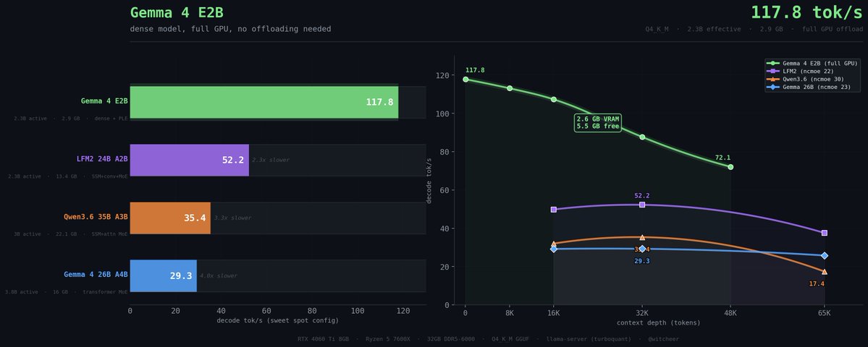
Task: Select 'Gemma 4 E2B (full GPU)' legend entry
Action: pos(812,64)
